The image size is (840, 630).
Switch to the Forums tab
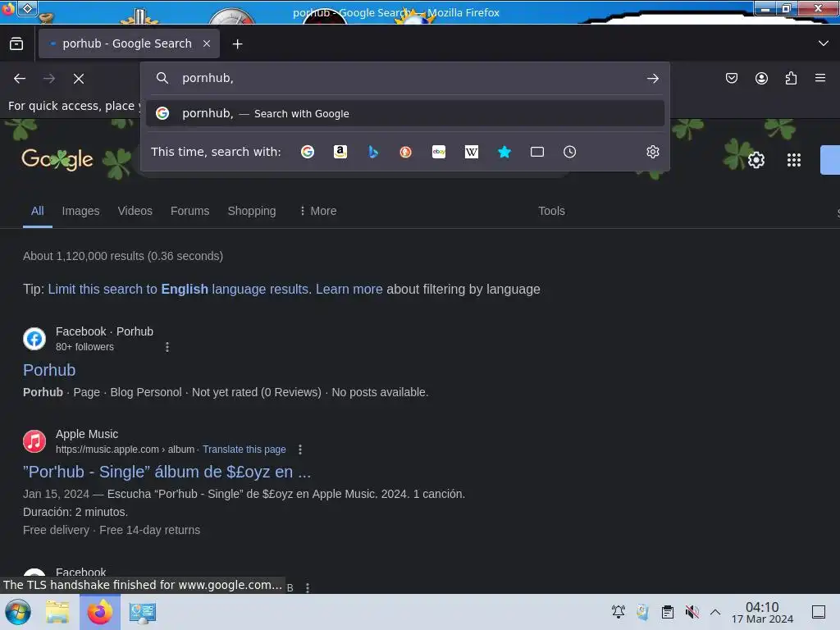pyautogui.click(x=189, y=211)
